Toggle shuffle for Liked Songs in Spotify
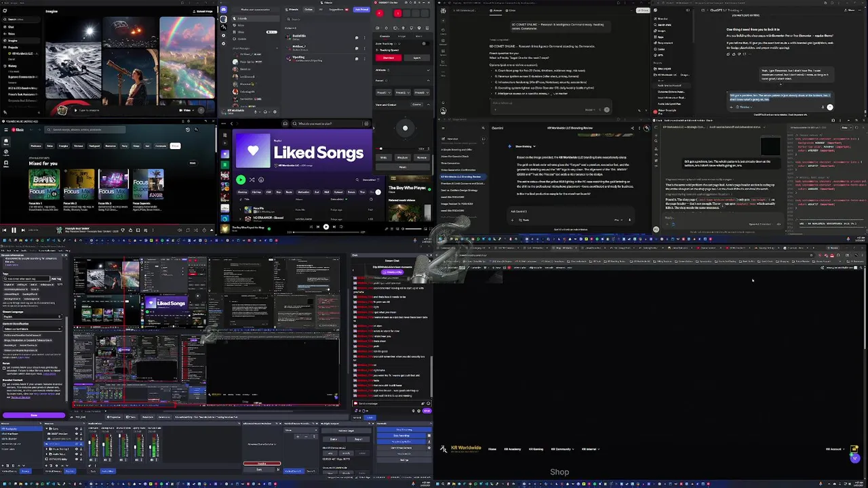This screenshot has width=868, height=488. [252, 180]
